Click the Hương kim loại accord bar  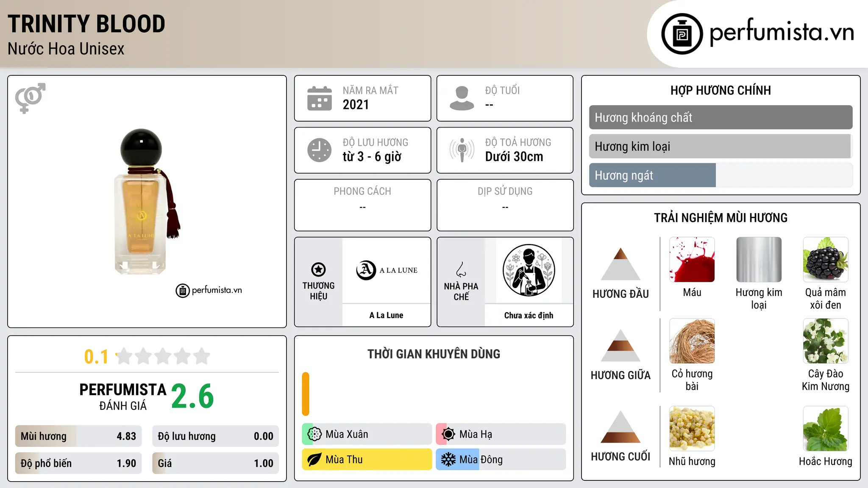[721, 146]
